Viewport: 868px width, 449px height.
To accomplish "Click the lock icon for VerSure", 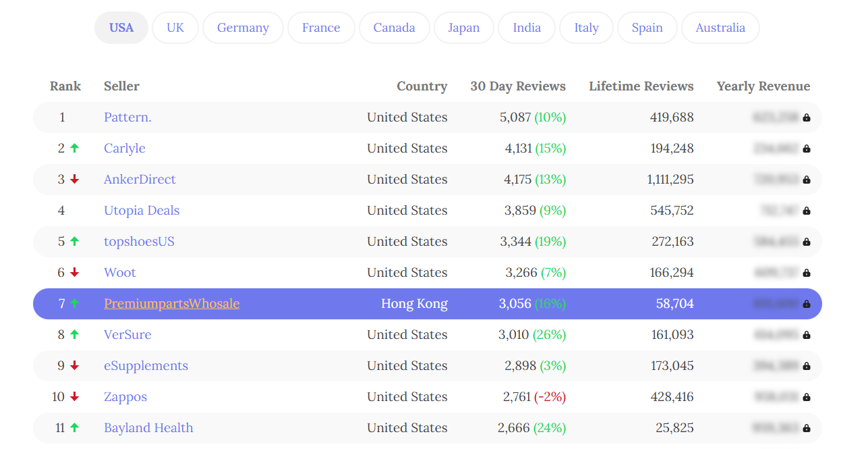I will [x=807, y=335].
